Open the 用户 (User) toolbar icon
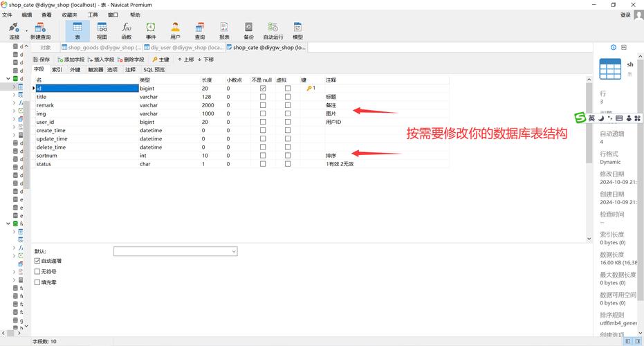Image resolution: width=644 pixels, height=346 pixels. pos(175,30)
